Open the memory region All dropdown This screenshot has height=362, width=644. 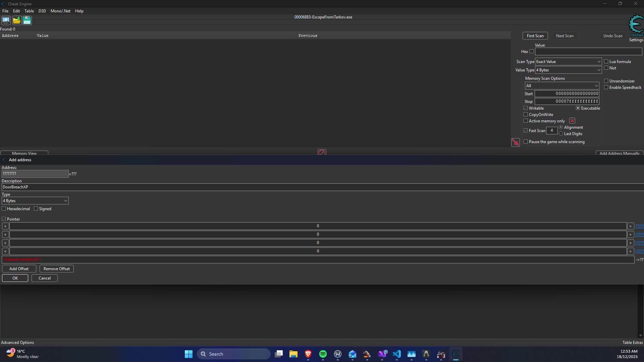tap(562, 86)
